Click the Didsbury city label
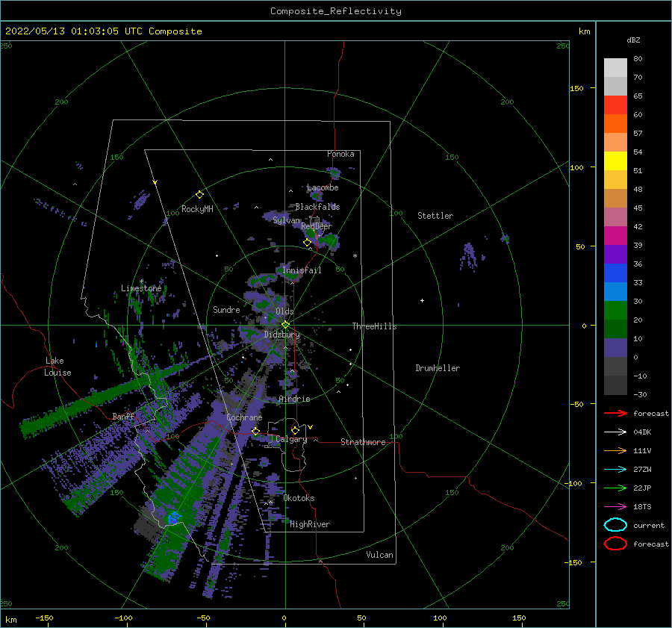Screen dimensions: 672x628 282,335
